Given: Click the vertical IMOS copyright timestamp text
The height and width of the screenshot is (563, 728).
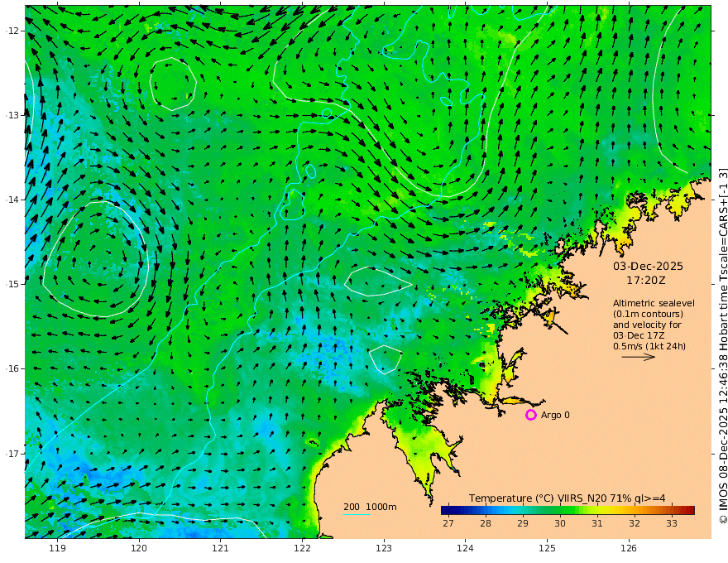Looking at the screenshot, I should (x=722, y=346).
